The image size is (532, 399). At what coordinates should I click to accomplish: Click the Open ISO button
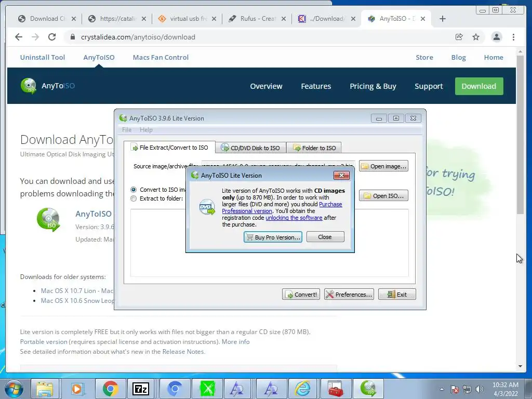click(x=383, y=196)
